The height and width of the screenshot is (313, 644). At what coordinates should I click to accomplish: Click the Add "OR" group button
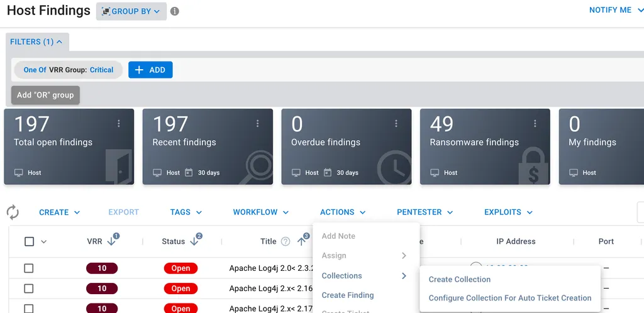click(x=45, y=95)
